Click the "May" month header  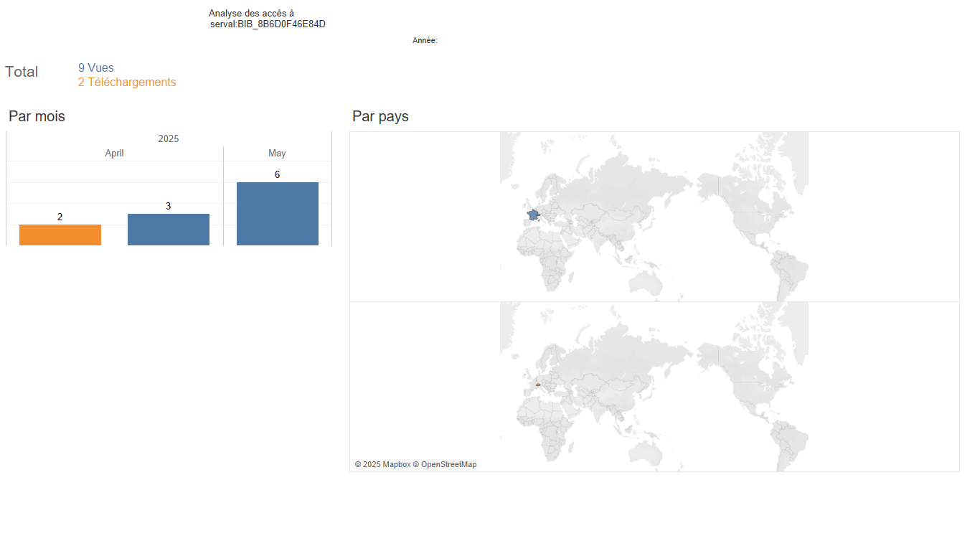click(x=277, y=154)
